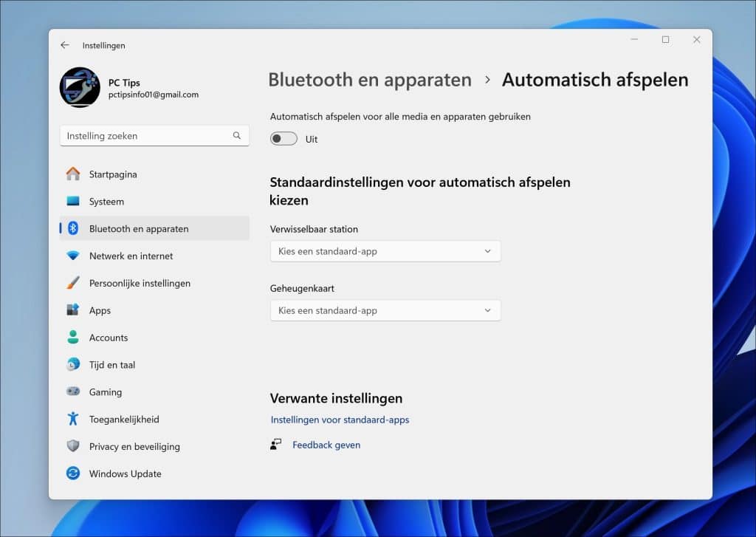Viewport: 756px width, 537px height.
Task: Toggle Automatisch afspelen switch on
Action: click(283, 139)
